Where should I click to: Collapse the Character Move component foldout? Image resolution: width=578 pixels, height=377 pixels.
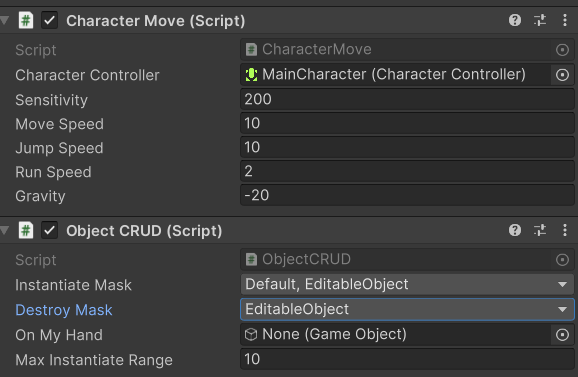[x=4, y=20]
